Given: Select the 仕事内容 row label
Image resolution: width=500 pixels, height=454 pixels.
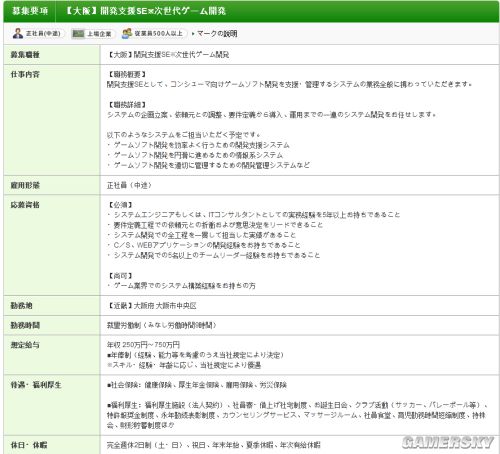Looking at the screenshot, I should tap(25, 75).
